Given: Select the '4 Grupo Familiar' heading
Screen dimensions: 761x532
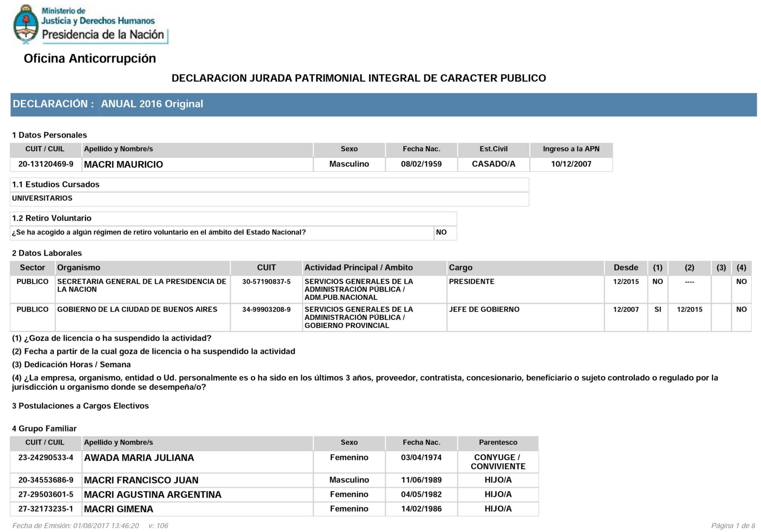Looking at the screenshot, I should click(44, 428).
